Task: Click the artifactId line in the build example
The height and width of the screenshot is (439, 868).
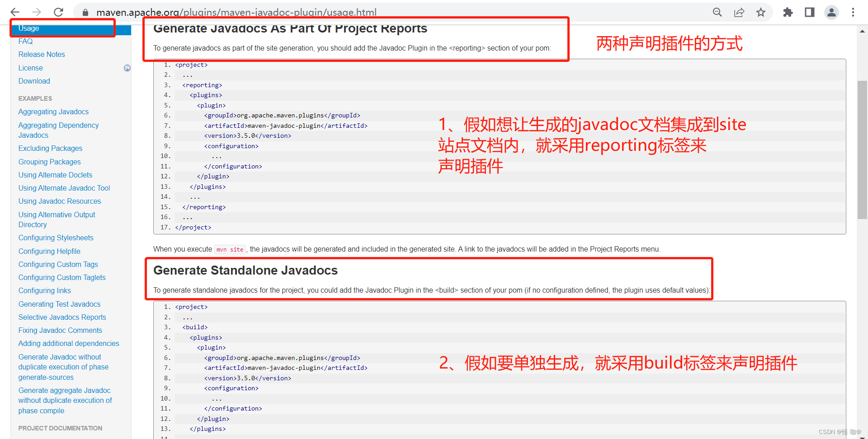Action: point(286,368)
